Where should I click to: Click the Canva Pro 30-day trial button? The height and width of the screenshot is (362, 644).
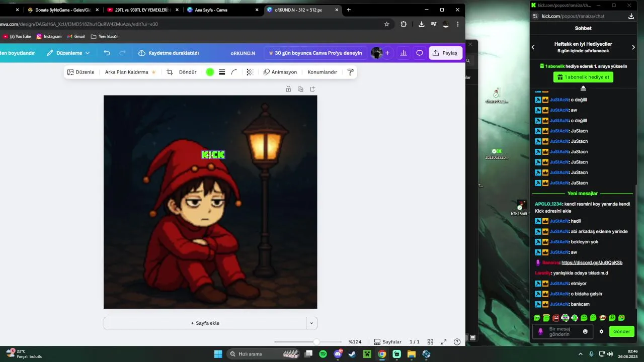pos(314,53)
